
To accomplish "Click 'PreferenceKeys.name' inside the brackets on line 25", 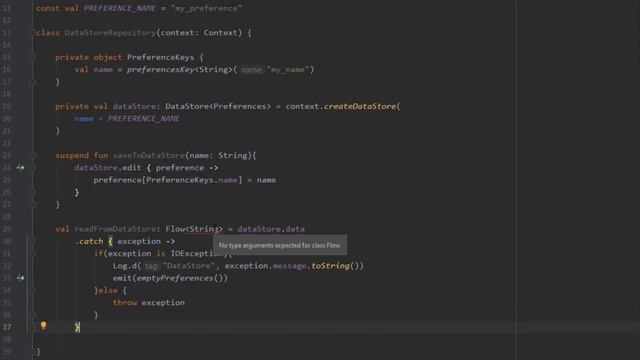I will [192, 180].
